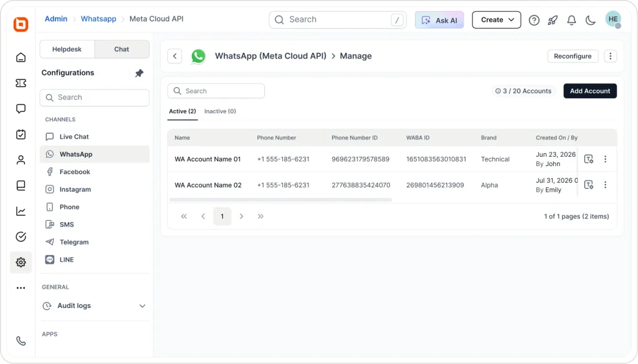This screenshot has height=364, width=638.
Task: Open template settings icon for WA Account Name 02
Action: click(589, 185)
